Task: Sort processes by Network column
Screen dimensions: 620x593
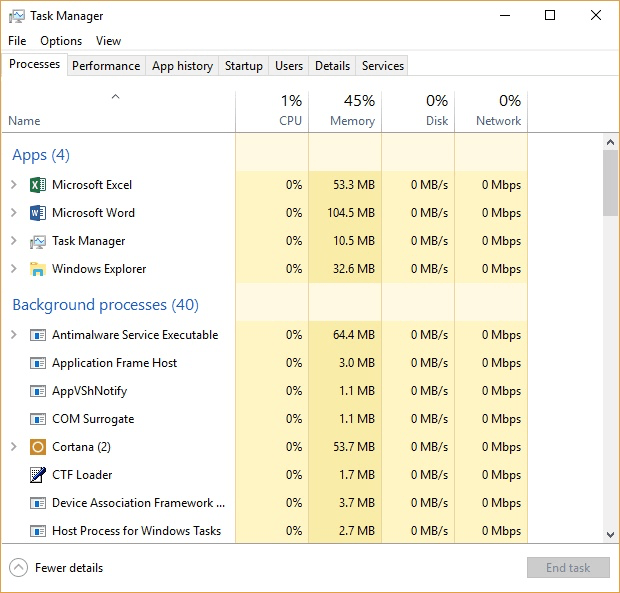Action: [491, 111]
